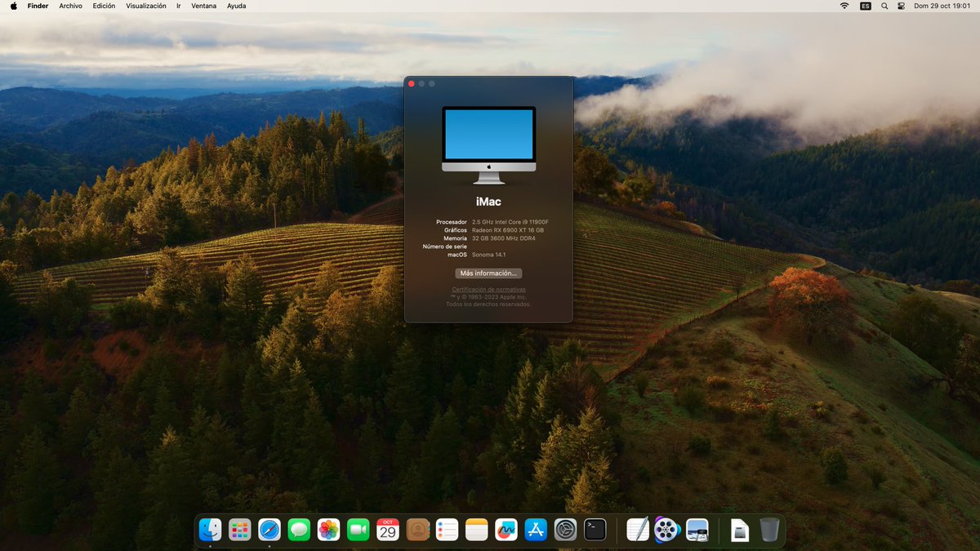Open Control Center in the menu bar

tap(901, 6)
